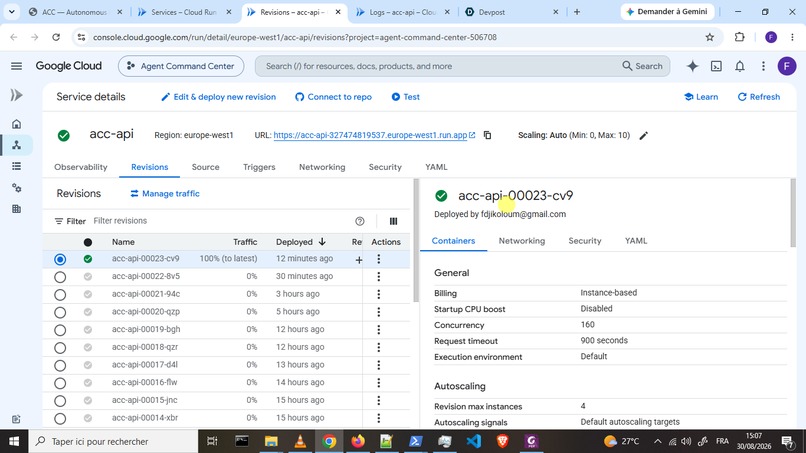Click the Refresh button

(x=759, y=97)
